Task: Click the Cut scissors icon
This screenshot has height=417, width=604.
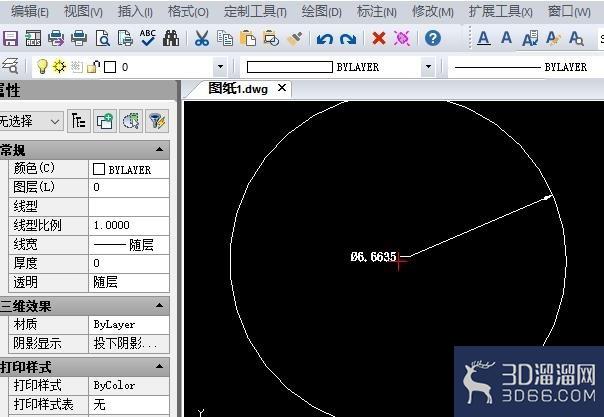Action: (201, 39)
